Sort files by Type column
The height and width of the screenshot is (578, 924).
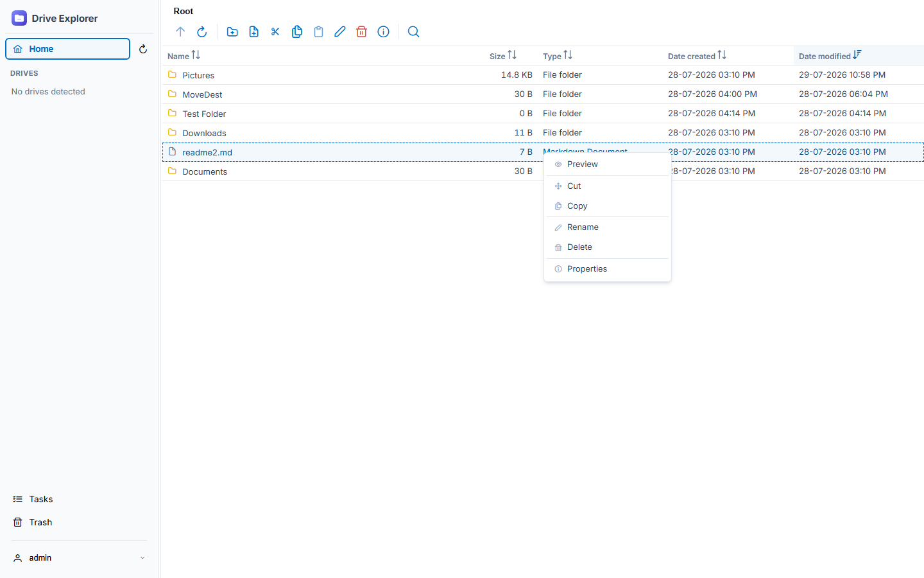pyautogui.click(x=558, y=56)
